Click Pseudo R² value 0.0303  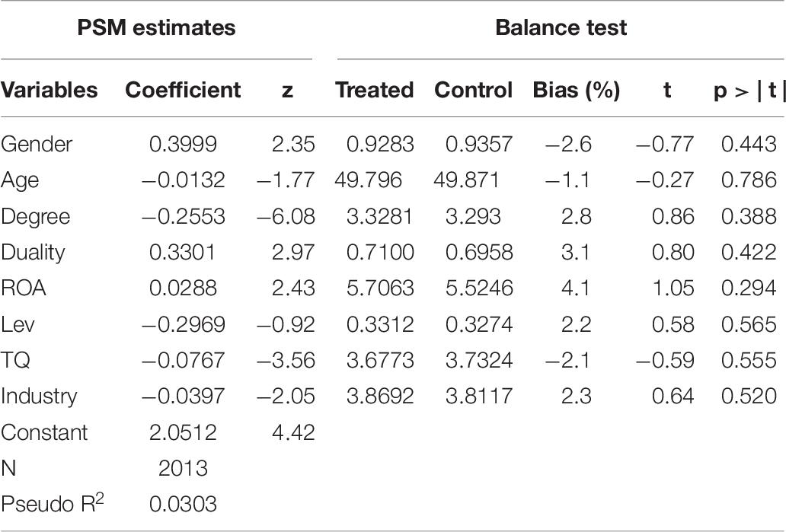[x=183, y=505]
